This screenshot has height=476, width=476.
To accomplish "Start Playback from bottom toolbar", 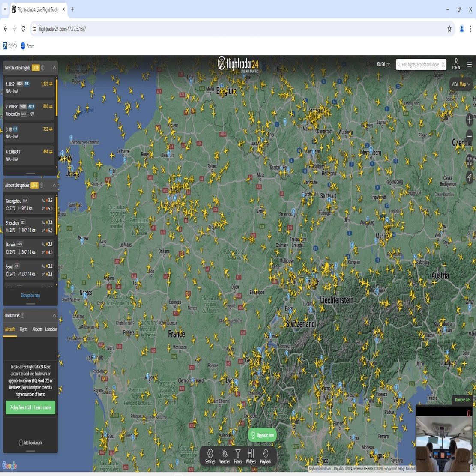I will click(265, 457).
